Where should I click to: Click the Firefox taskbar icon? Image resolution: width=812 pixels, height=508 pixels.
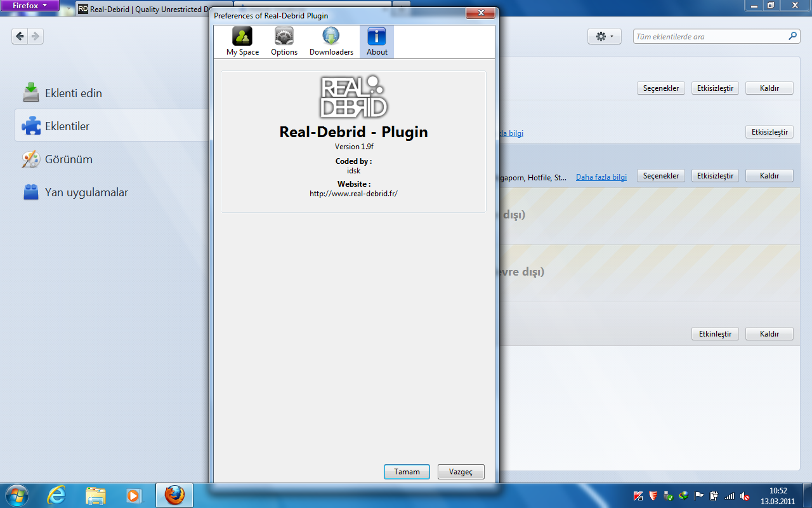pyautogui.click(x=174, y=495)
